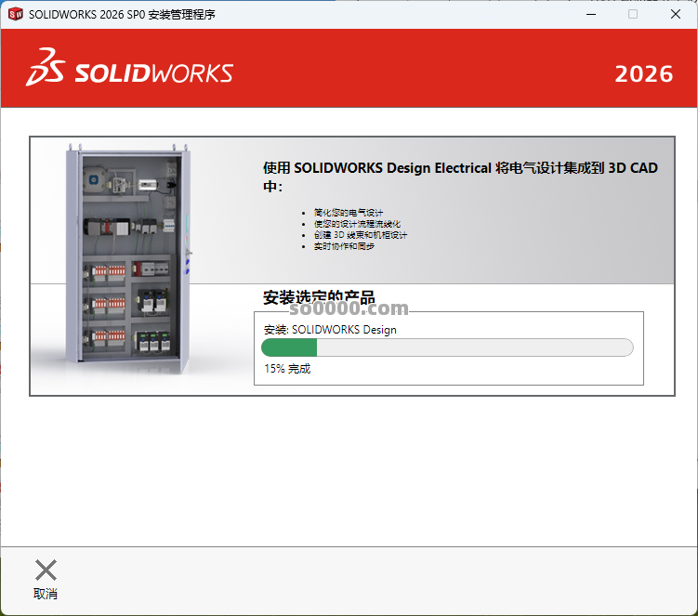Click the '使您的设计流程流线化' bullet text
Image resolution: width=698 pixels, height=616 pixels.
(x=357, y=224)
